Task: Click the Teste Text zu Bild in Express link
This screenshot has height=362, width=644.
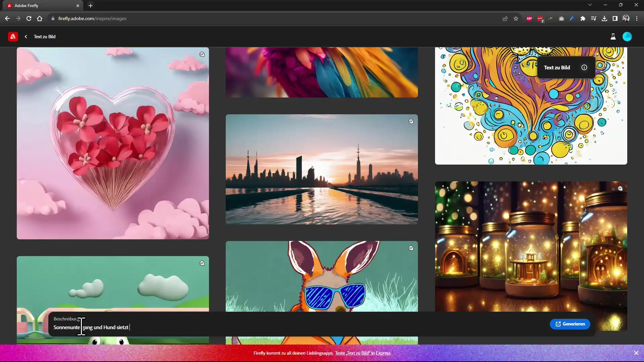Action: 363,353
